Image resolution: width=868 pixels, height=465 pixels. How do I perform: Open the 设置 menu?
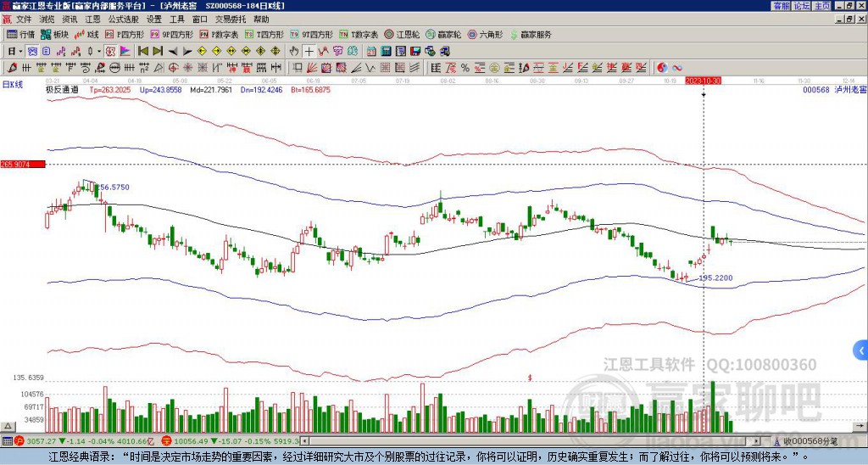point(154,20)
